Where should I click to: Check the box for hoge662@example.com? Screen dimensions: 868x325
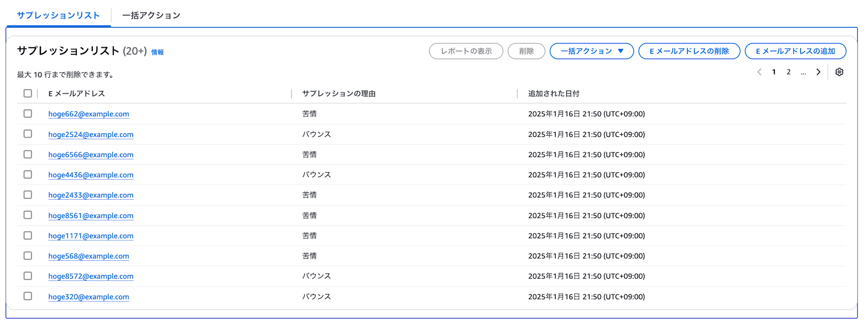[28, 114]
